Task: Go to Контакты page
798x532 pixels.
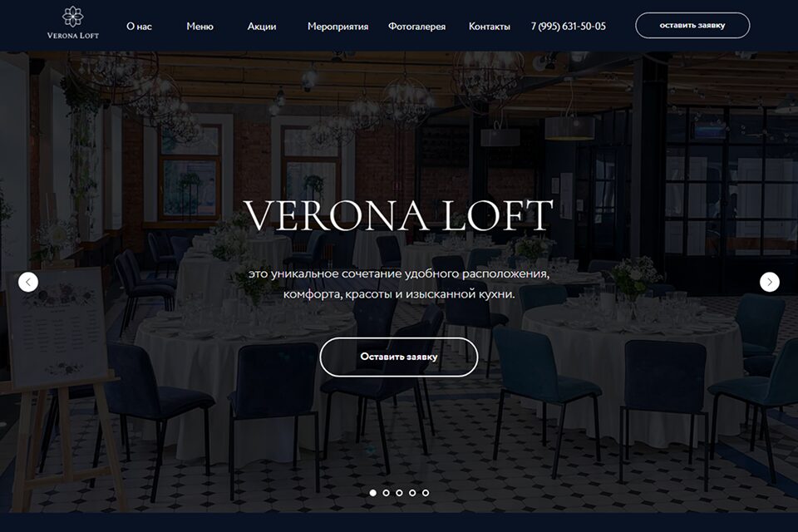Action: pos(489,27)
